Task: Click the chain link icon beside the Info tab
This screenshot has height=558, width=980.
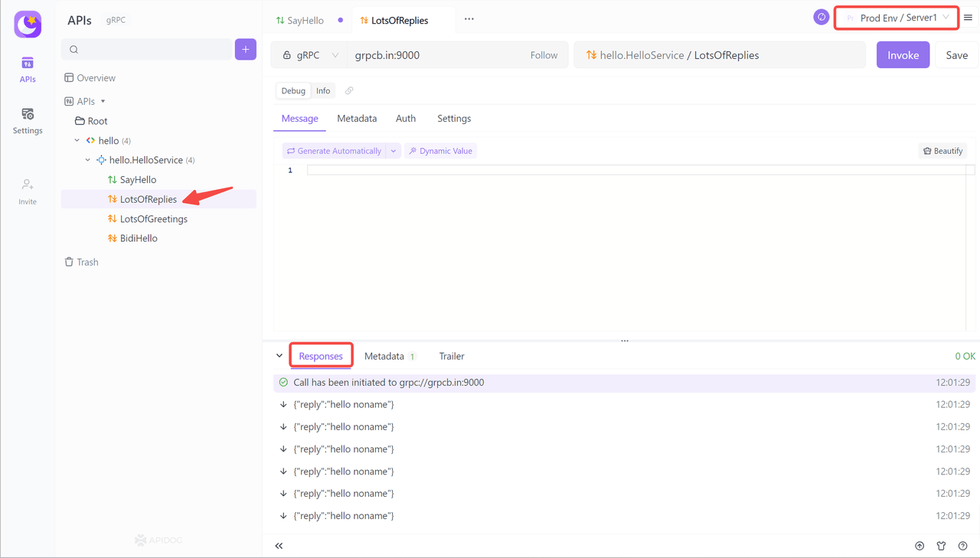Action: (349, 90)
